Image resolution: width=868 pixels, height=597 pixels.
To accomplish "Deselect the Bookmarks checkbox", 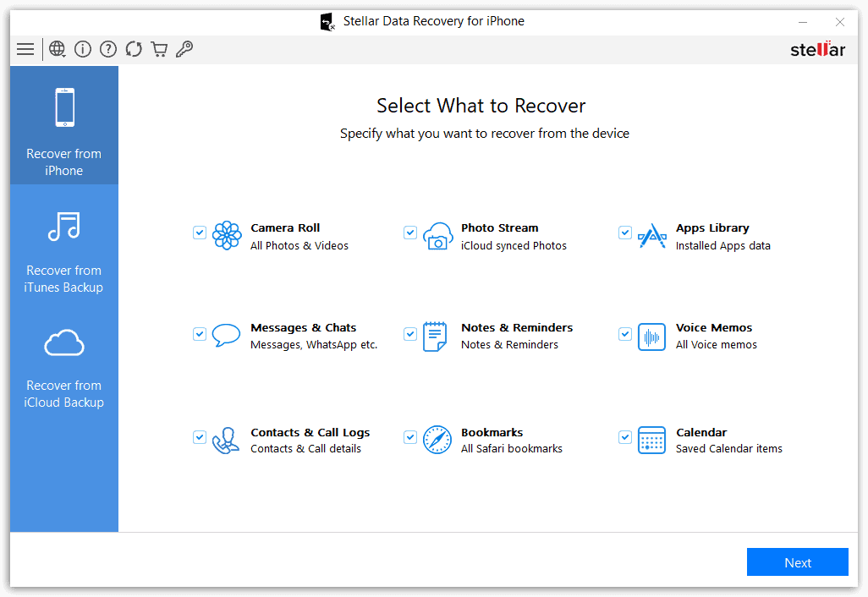I will [x=410, y=437].
